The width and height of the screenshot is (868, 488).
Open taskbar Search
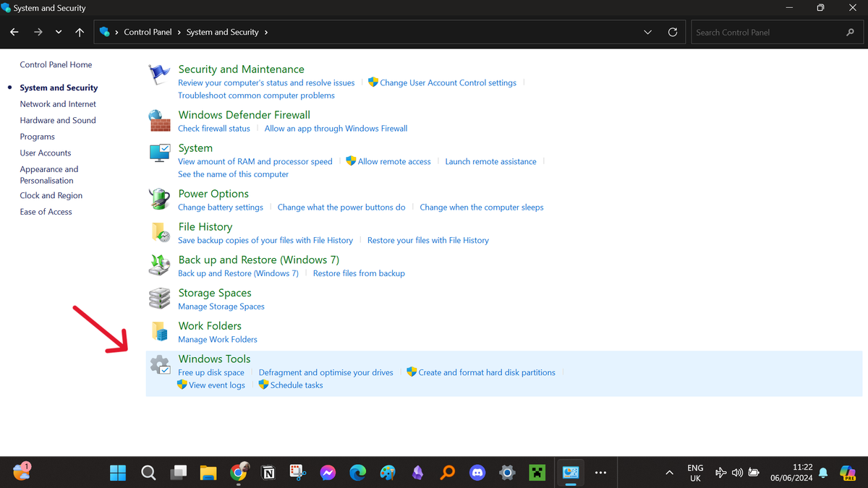148,473
